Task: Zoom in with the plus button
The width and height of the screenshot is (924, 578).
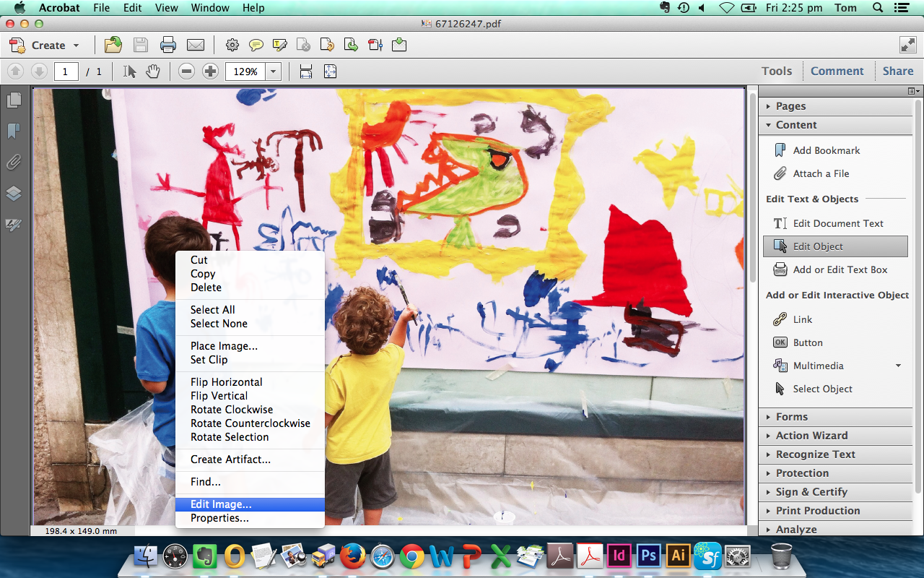Action: click(210, 72)
